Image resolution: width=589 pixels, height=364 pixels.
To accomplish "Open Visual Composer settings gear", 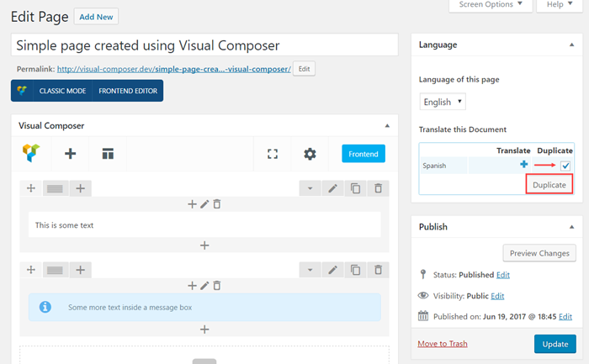I will coord(310,154).
